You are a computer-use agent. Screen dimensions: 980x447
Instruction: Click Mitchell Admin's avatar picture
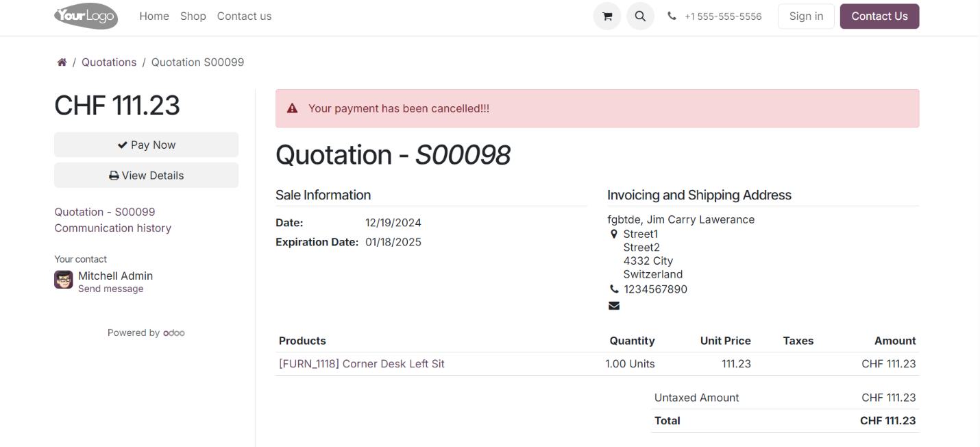pyautogui.click(x=63, y=280)
